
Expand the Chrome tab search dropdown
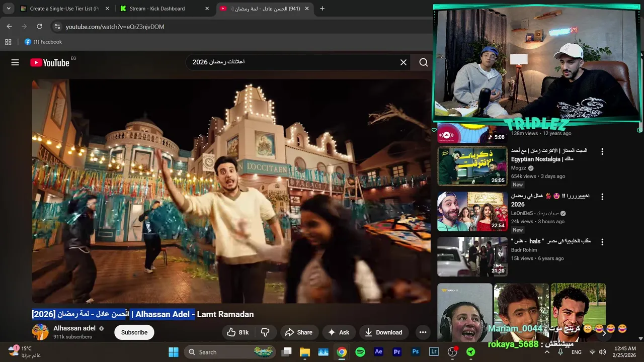pos(9,9)
